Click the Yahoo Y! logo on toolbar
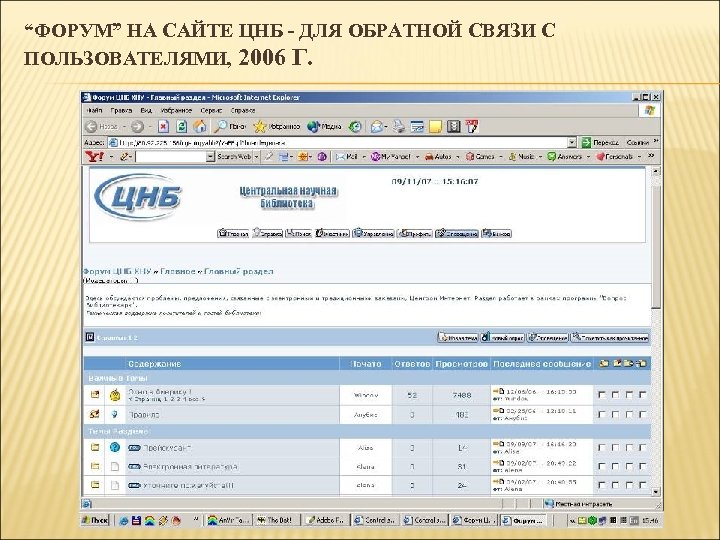720x540 pixels. (95, 157)
